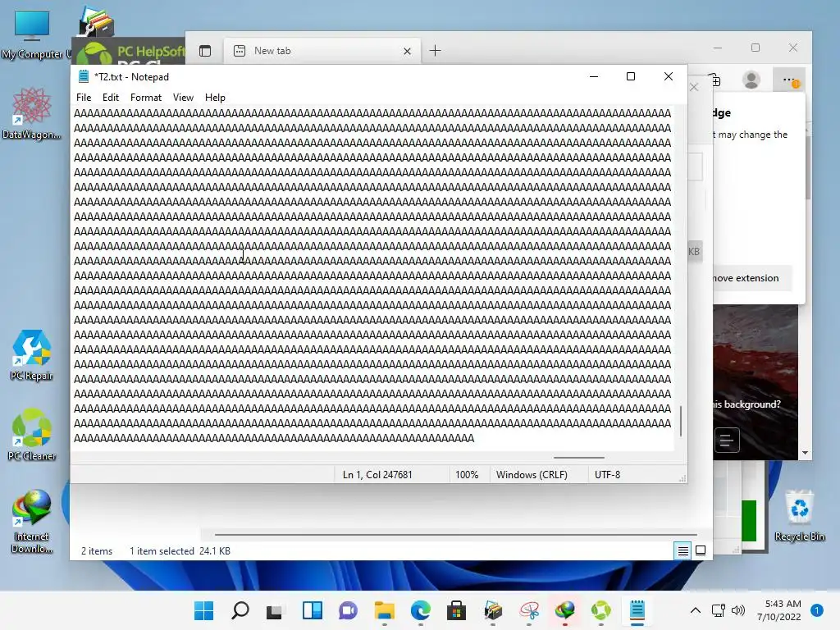Open Widgets from taskbar
Viewport: 840px width, 630px height.
pos(313,610)
